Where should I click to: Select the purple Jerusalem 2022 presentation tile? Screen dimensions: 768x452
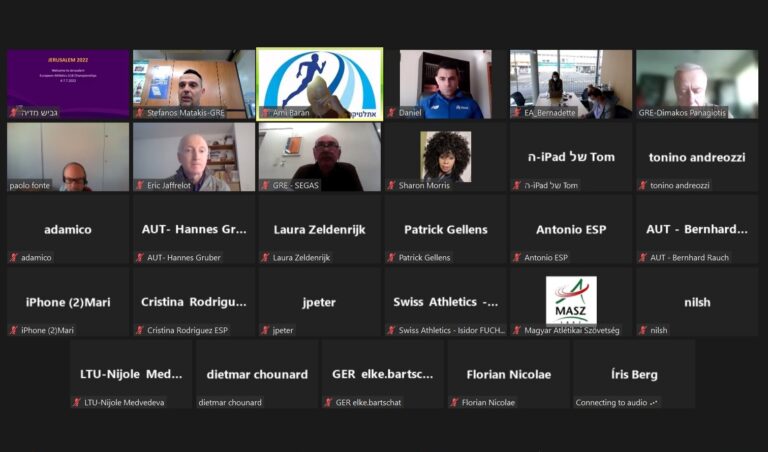68,84
